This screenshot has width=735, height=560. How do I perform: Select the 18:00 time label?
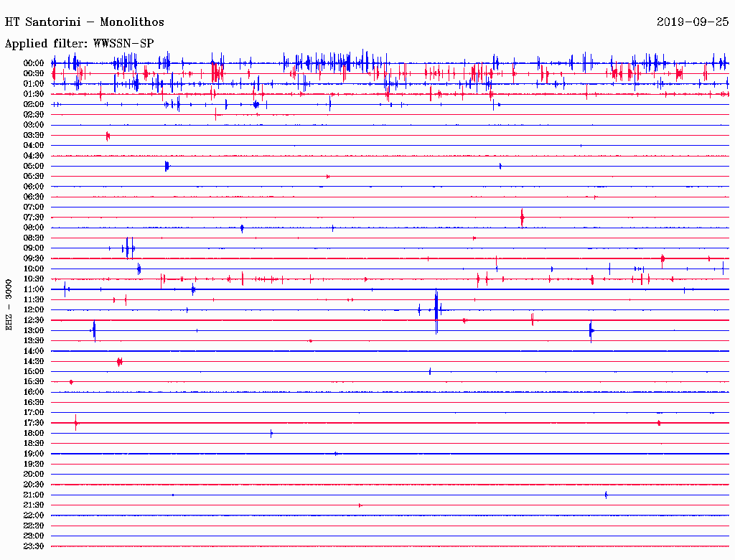coord(34,434)
